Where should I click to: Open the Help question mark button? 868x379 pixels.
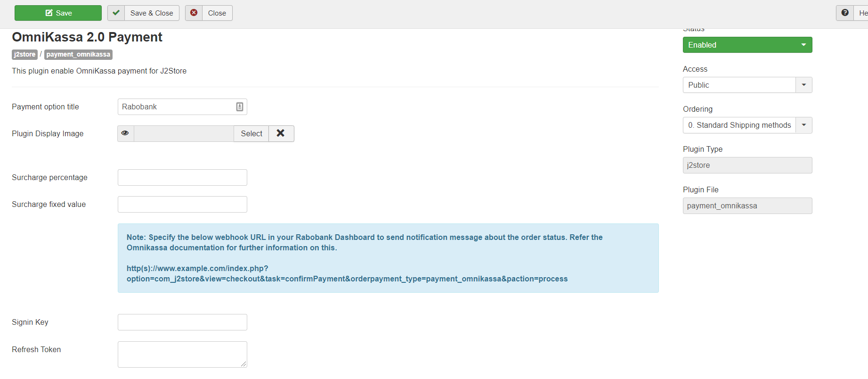tap(852, 13)
